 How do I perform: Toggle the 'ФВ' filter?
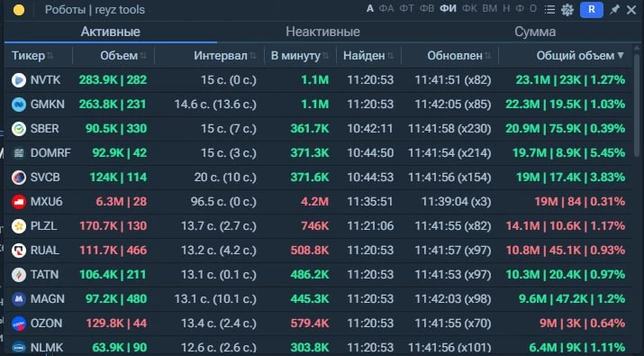point(427,9)
